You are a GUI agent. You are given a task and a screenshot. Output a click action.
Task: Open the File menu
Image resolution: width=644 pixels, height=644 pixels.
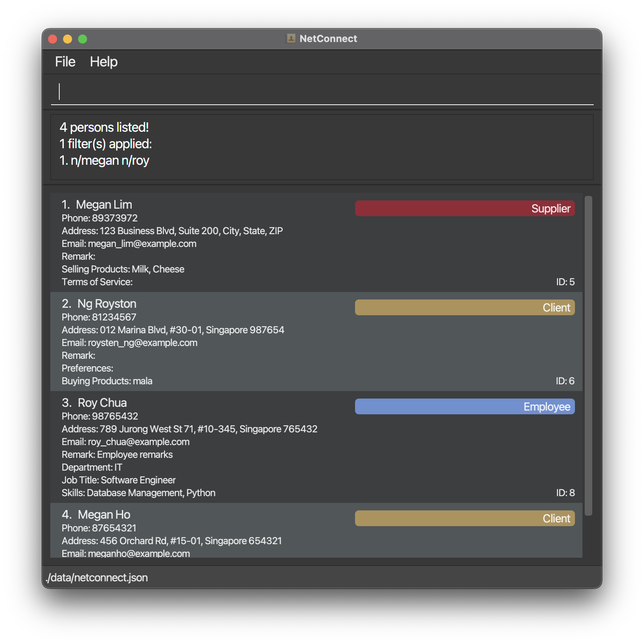(65, 62)
